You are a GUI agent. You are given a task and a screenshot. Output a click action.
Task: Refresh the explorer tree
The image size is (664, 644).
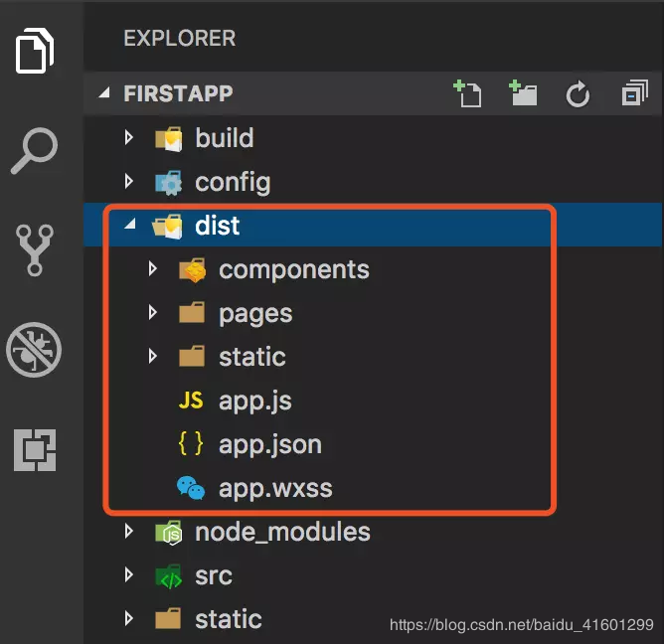point(579,93)
